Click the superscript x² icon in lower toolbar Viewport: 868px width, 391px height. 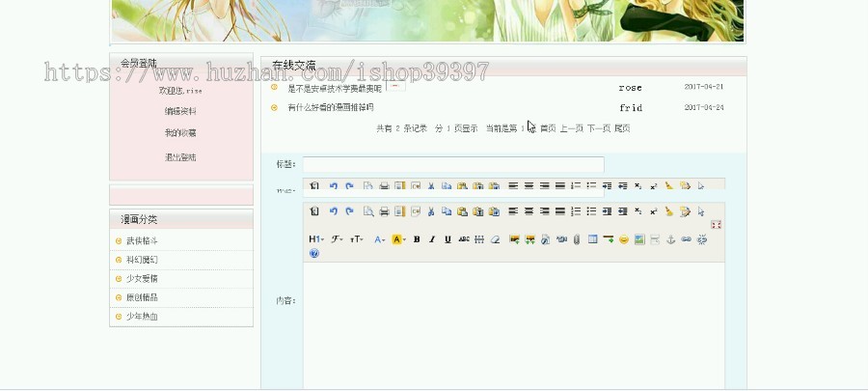654,211
